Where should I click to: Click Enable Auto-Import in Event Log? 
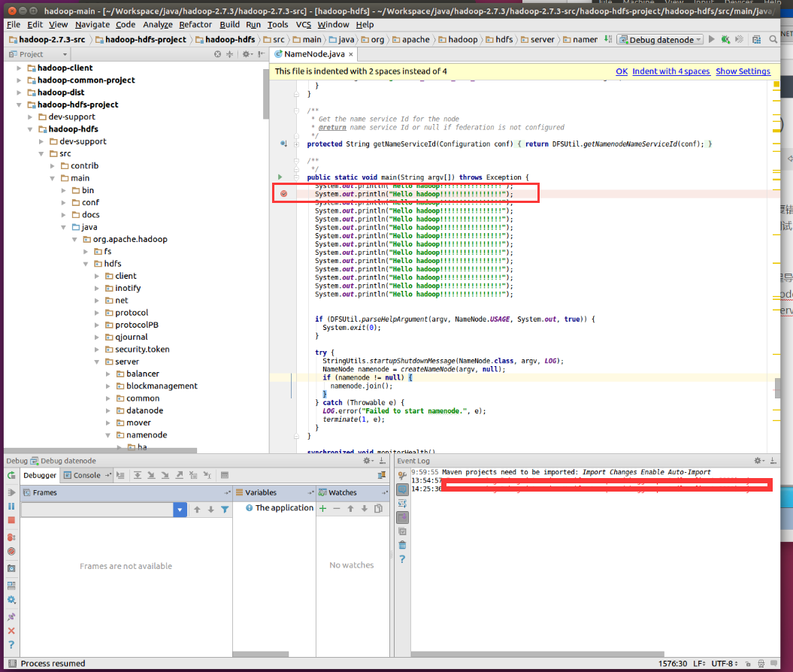point(675,472)
